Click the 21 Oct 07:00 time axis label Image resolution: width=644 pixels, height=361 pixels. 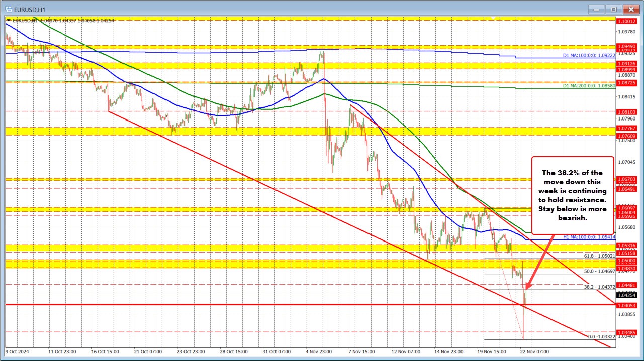point(148,352)
